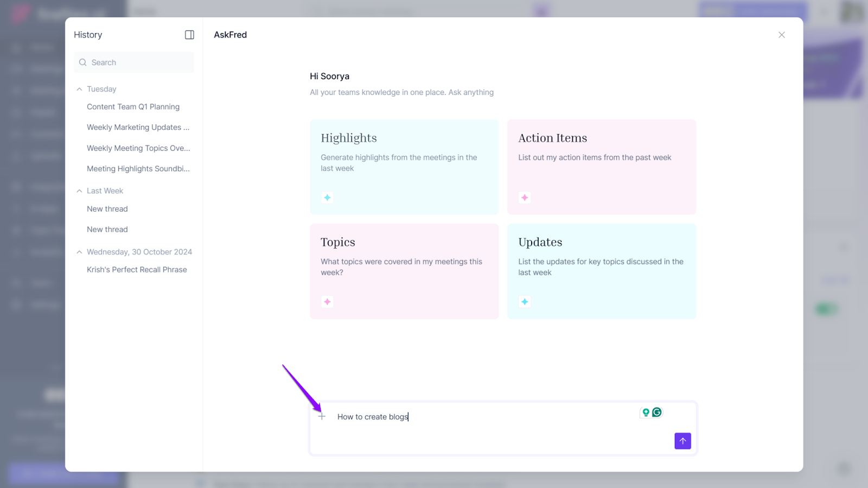Image resolution: width=868 pixels, height=488 pixels.
Task: Collapse the Wednesday, 30 October 2024 group
Action: (80, 252)
